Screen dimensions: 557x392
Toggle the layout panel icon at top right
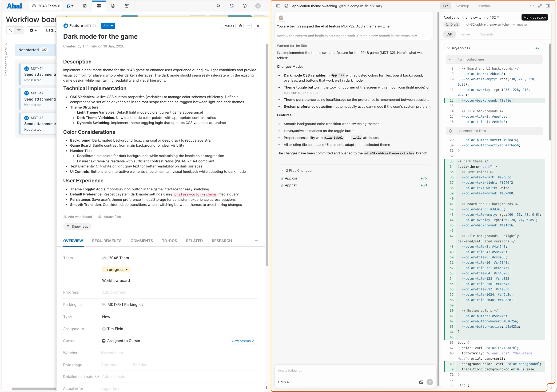(548, 6)
